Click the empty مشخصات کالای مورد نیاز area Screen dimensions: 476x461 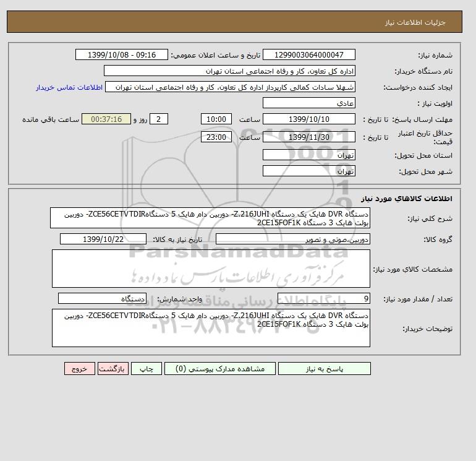(x=211, y=269)
